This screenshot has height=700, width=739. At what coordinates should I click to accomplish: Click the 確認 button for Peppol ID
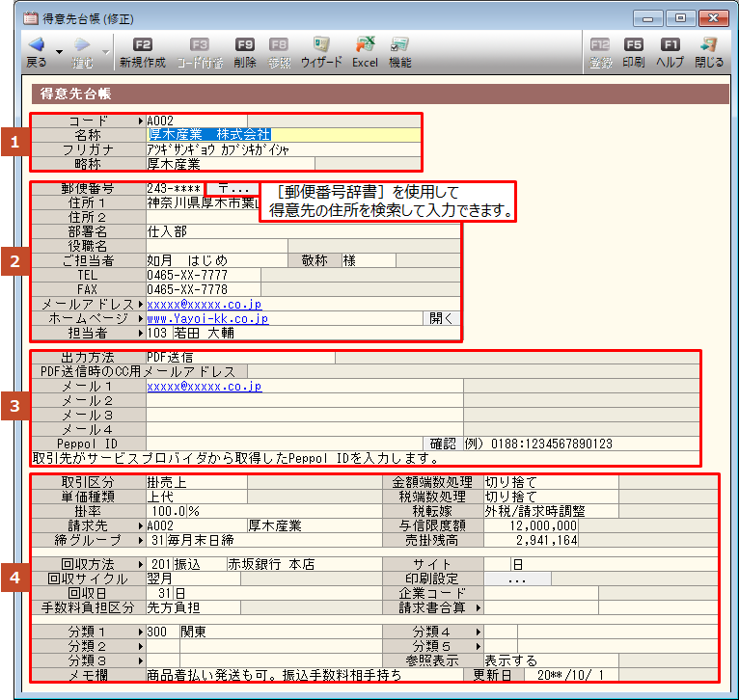click(x=443, y=444)
